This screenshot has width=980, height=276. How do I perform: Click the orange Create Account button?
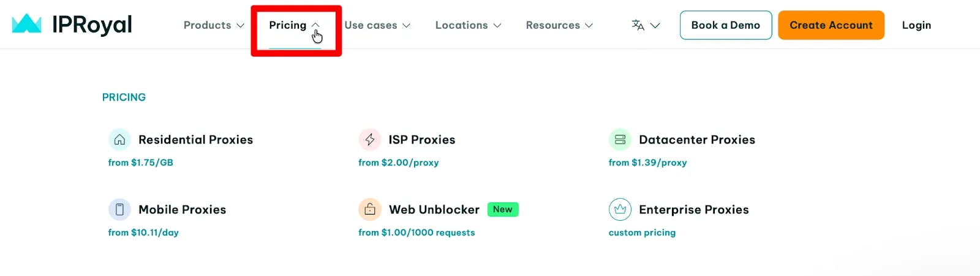coord(831,25)
